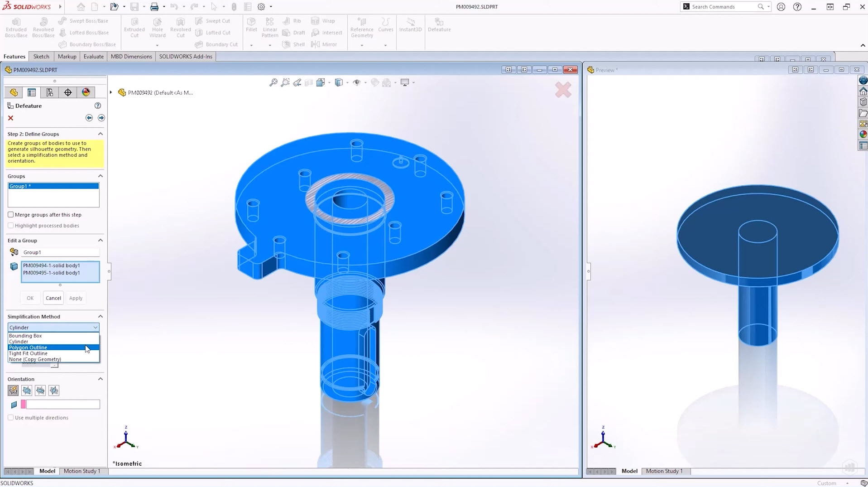Enable Merge groups after this step
868x487 pixels.
point(11,215)
